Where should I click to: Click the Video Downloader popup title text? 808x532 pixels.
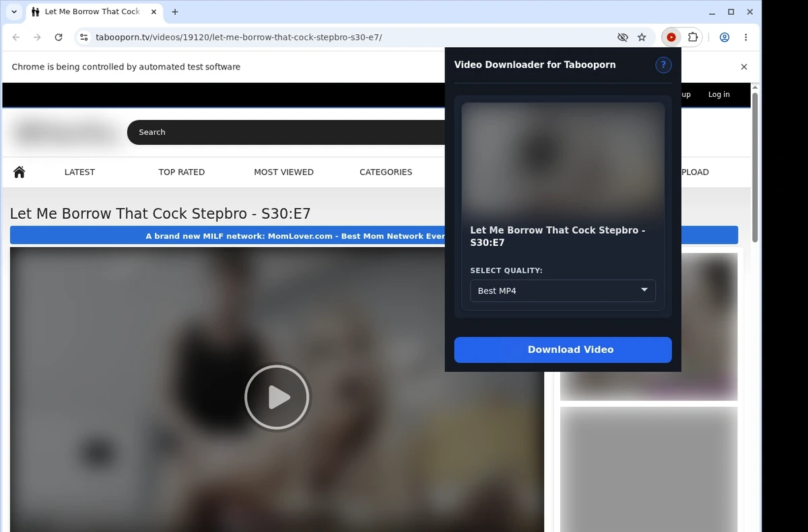click(535, 65)
